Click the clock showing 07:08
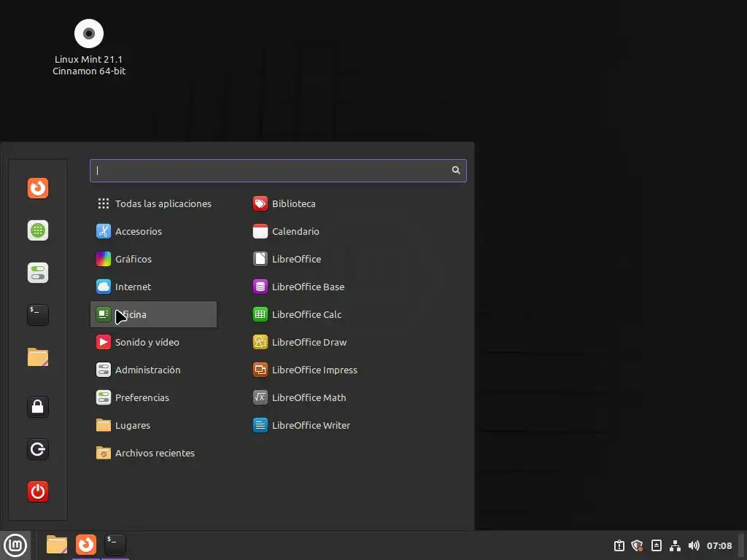The width and height of the screenshot is (747, 560). point(719,545)
